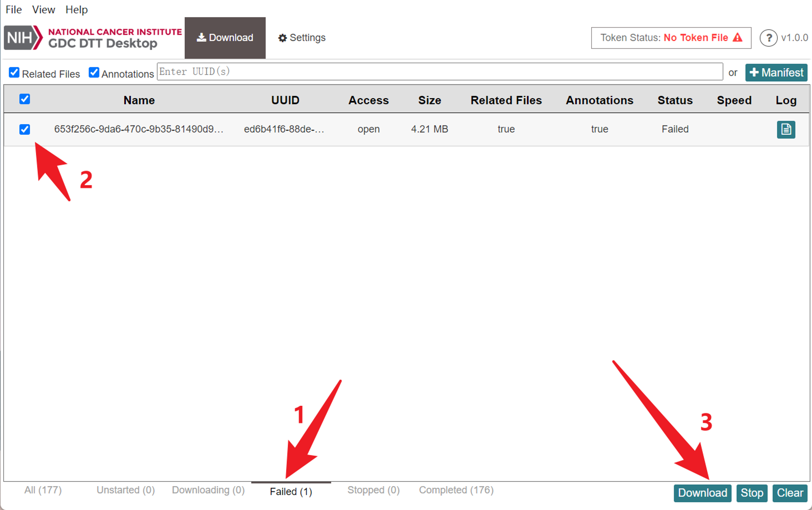Click the Status column header

(x=675, y=100)
